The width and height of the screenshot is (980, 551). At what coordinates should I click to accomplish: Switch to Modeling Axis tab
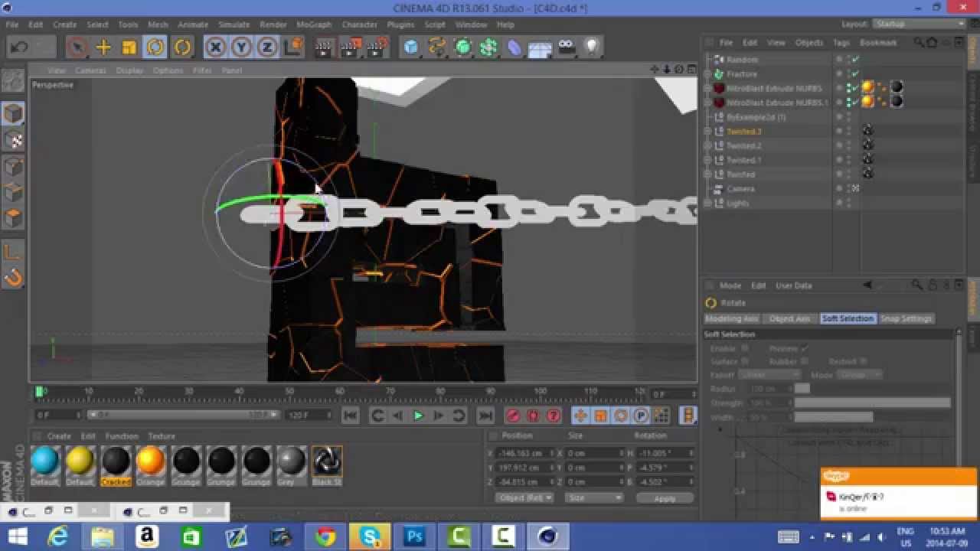pos(733,318)
